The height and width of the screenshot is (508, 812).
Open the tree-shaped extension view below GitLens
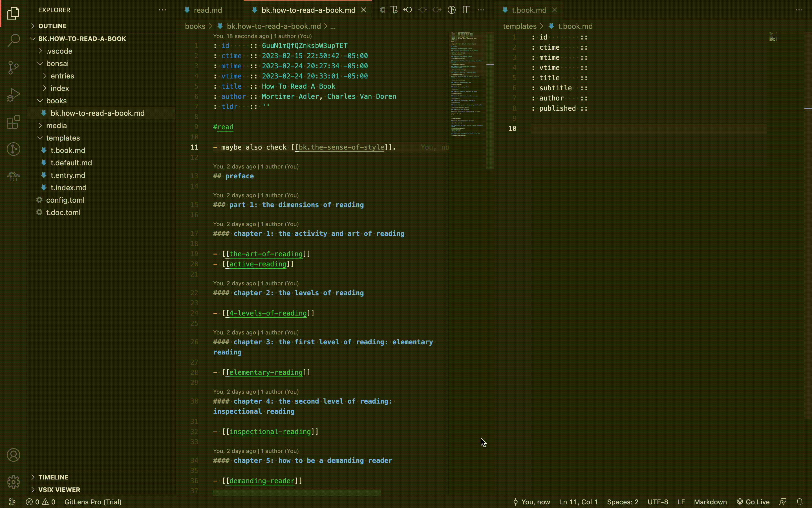[14, 176]
